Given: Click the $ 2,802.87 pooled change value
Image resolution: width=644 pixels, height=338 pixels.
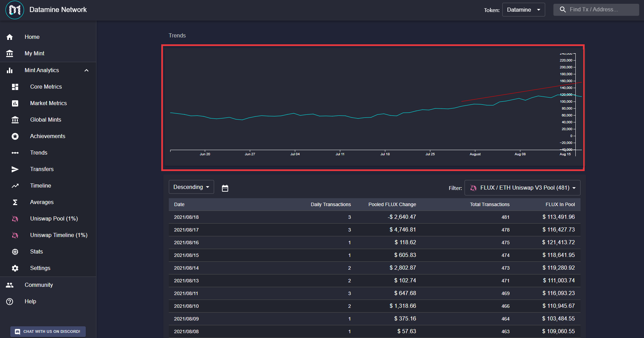Looking at the screenshot, I should (x=403, y=268).
